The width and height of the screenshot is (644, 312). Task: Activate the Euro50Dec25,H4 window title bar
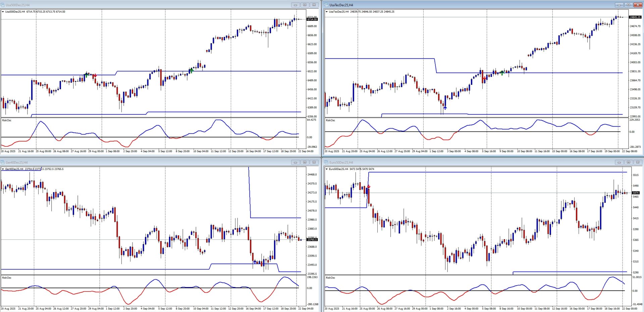[x=470, y=163]
